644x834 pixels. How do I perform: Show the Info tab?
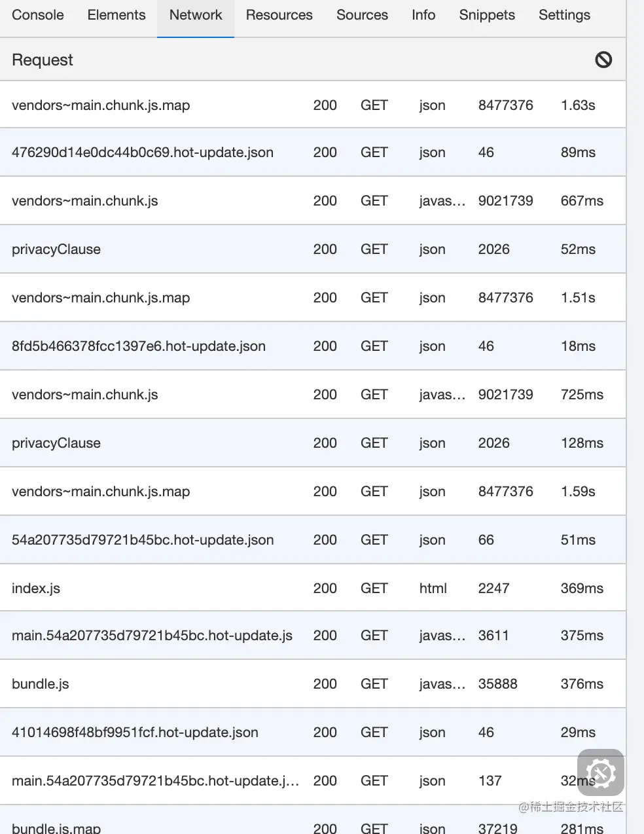tap(423, 15)
